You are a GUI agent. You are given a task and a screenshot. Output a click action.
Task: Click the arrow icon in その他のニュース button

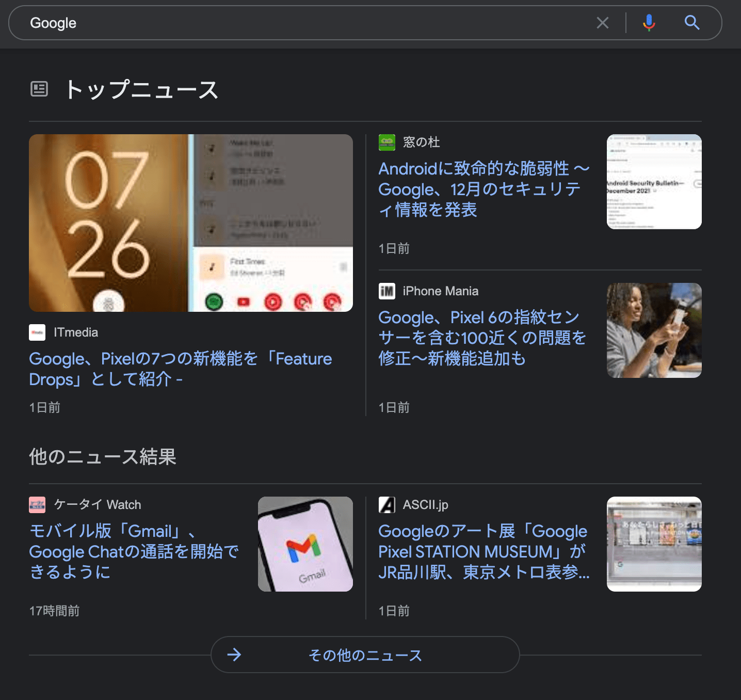pyautogui.click(x=234, y=655)
